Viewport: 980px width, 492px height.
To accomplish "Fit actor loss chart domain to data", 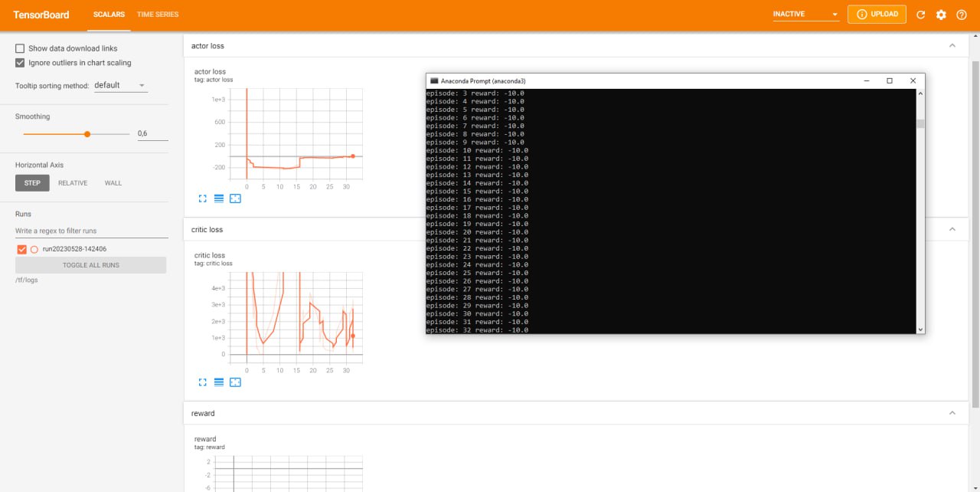I will pyautogui.click(x=235, y=198).
